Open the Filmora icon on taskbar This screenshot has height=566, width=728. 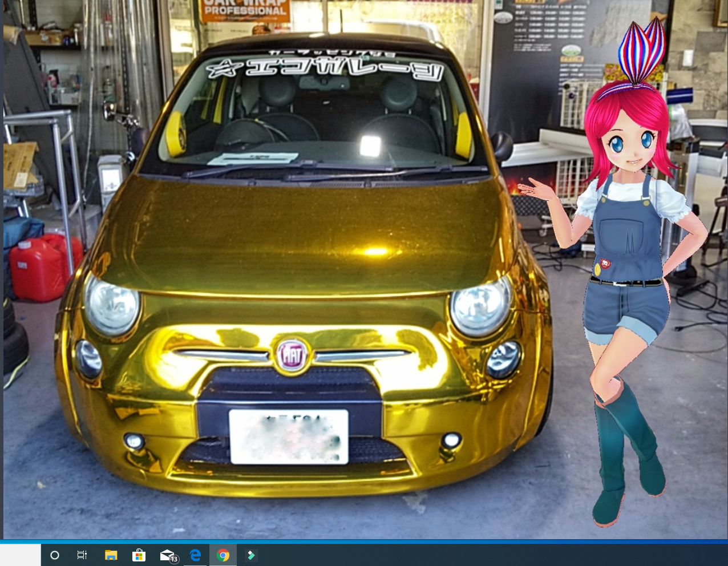click(x=251, y=555)
